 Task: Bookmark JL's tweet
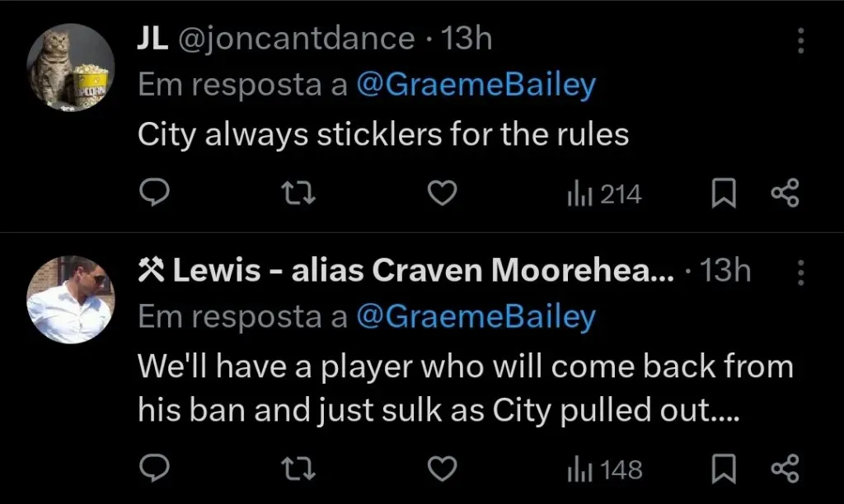[722, 194]
